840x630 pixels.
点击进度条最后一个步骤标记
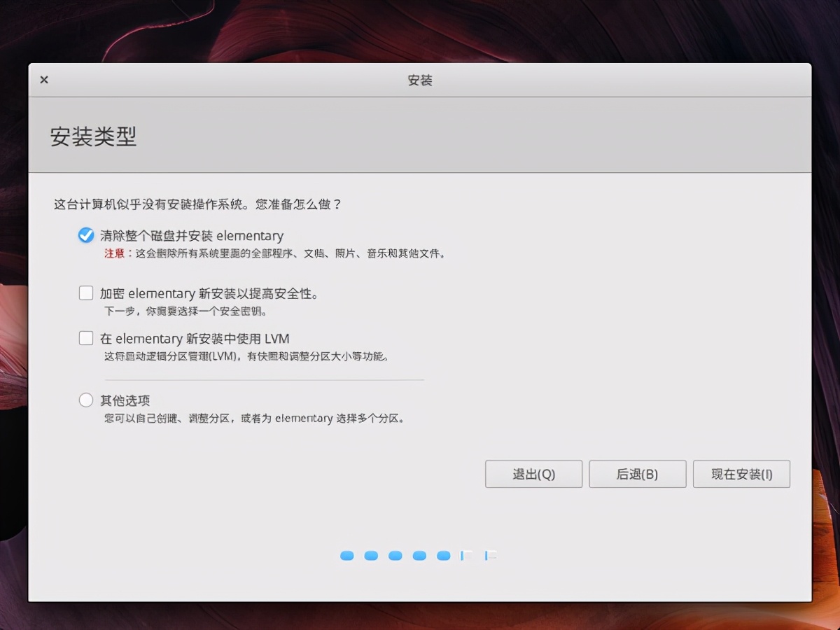coord(489,555)
